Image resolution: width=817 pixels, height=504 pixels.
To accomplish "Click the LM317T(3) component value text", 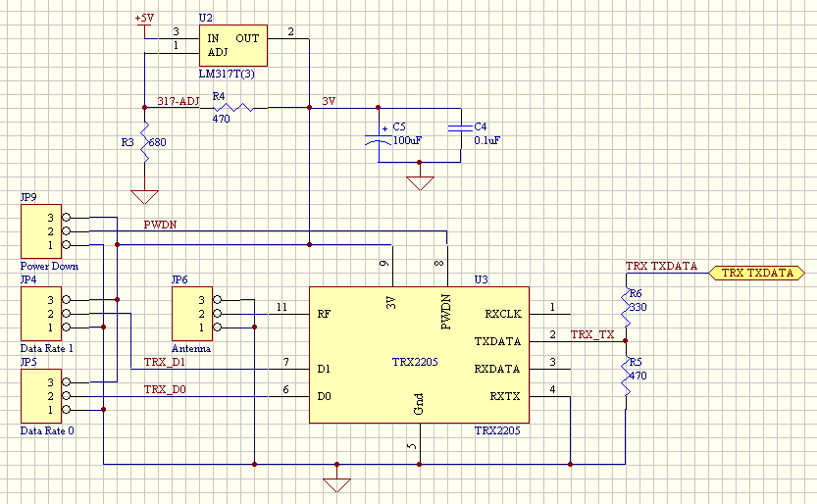I will point(227,74).
